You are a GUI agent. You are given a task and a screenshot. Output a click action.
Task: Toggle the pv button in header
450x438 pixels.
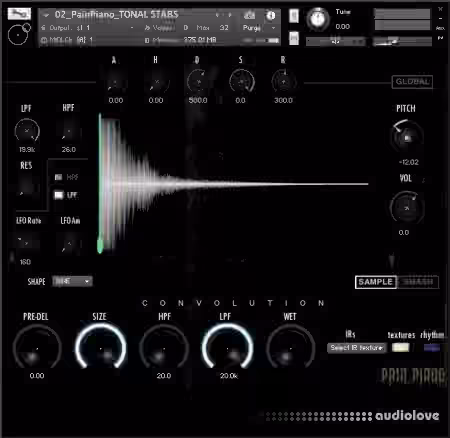tap(440, 38)
